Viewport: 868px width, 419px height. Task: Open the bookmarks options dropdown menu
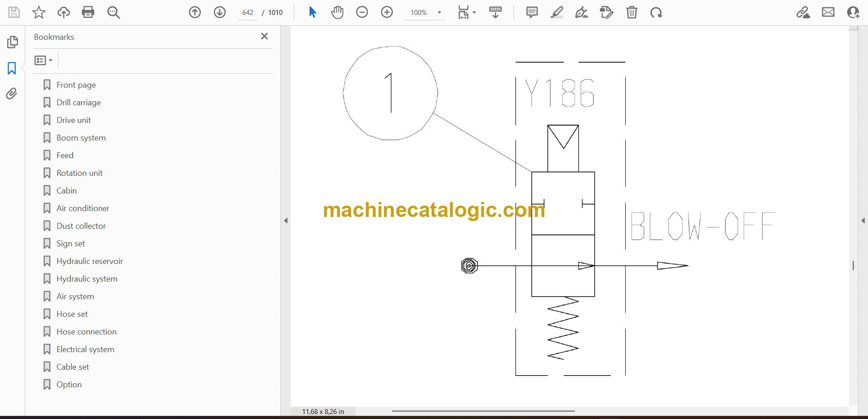pos(43,60)
